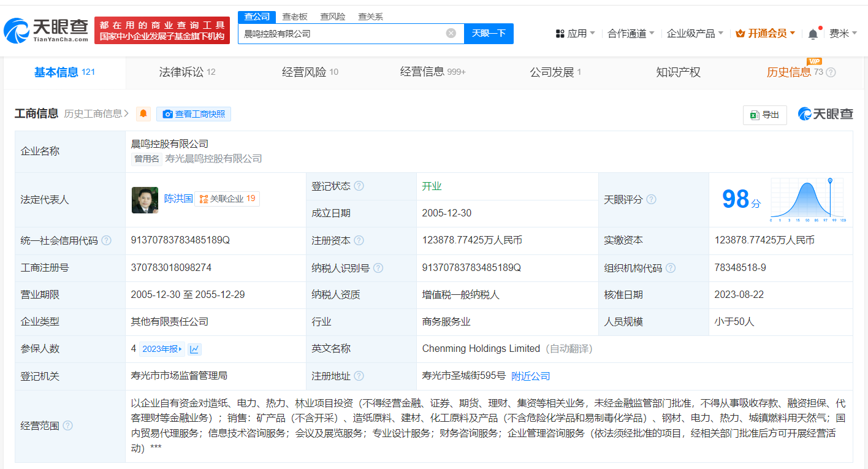Expand the 应用 dropdown menu
Image resolution: width=868 pixels, height=469 pixels.
[575, 33]
